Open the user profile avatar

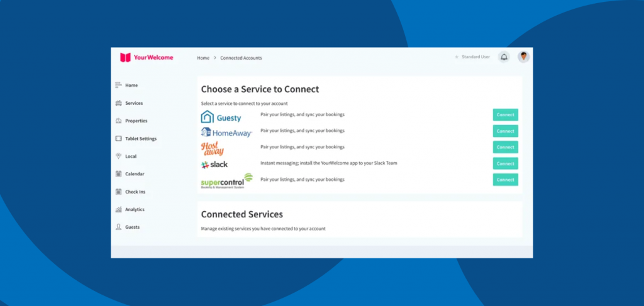pos(523,57)
